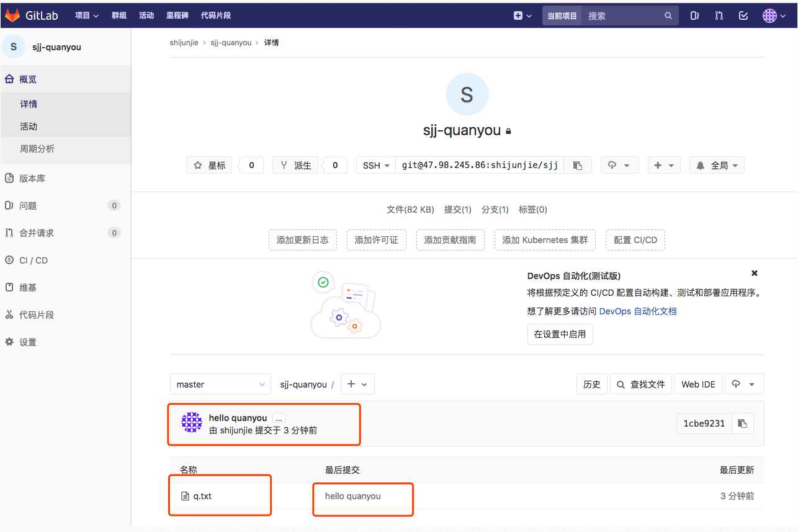The image size is (798, 532).
Task: Click the large S project avatar
Action: (x=467, y=94)
